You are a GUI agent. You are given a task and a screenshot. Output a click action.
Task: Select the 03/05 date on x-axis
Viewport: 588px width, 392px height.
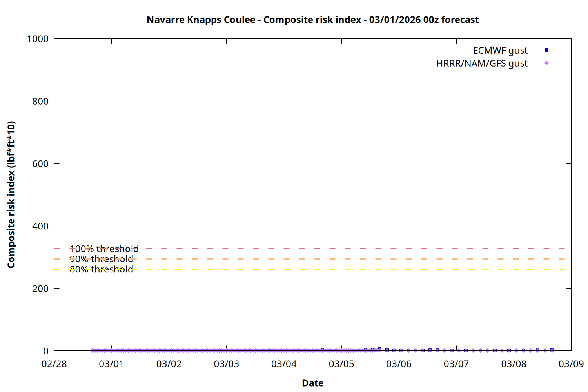[341, 364]
